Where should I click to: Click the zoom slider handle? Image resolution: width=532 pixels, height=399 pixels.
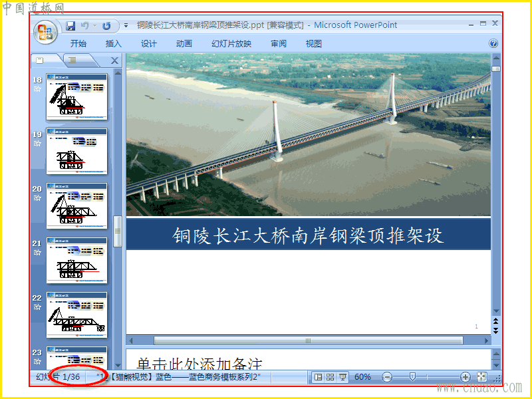pos(412,376)
